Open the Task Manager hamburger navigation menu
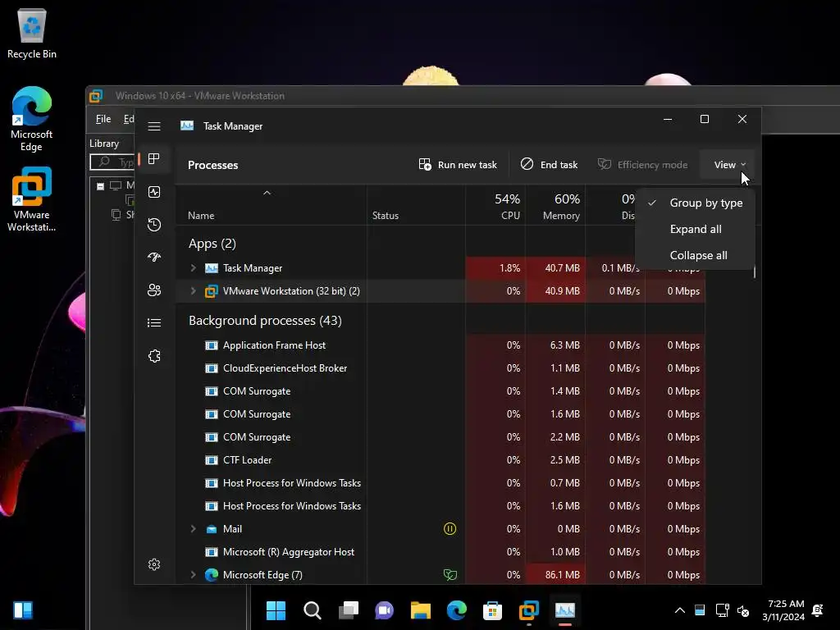 coord(154,126)
